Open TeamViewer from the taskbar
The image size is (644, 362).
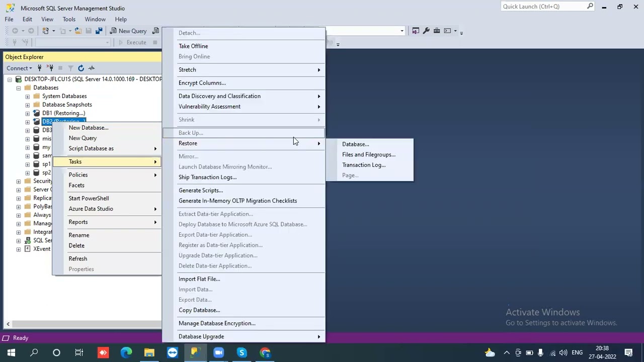click(x=172, y=352)
